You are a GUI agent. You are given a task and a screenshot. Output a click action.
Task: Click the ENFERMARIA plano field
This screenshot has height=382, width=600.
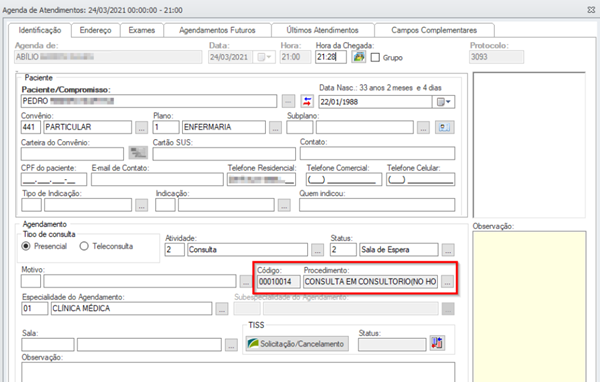[224, 127]
